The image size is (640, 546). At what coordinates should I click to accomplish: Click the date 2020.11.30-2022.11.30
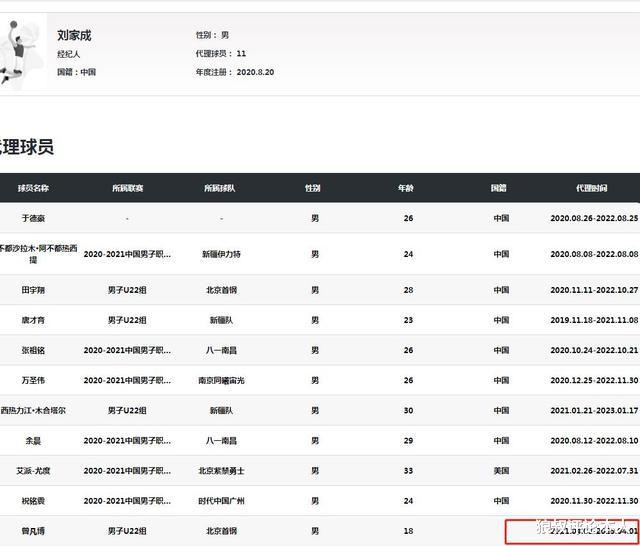(594, 501)
